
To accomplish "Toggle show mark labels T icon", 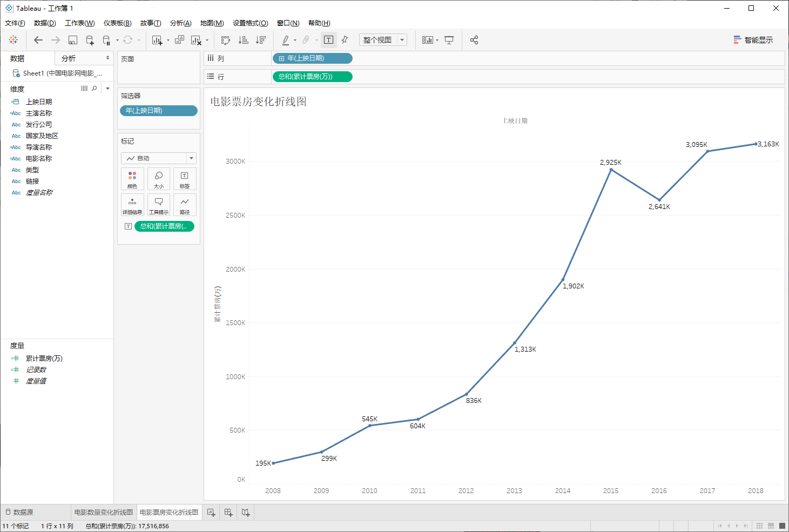I will [328, 40].
